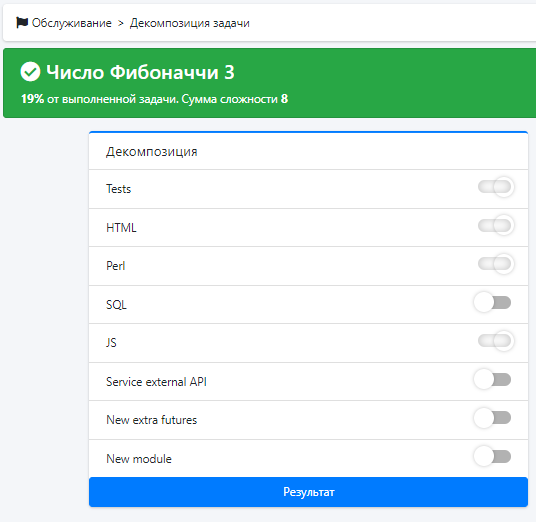Turn on New extra futures switch
The height and width of the screenshot is (522, 536).
[x=492, y=418]
